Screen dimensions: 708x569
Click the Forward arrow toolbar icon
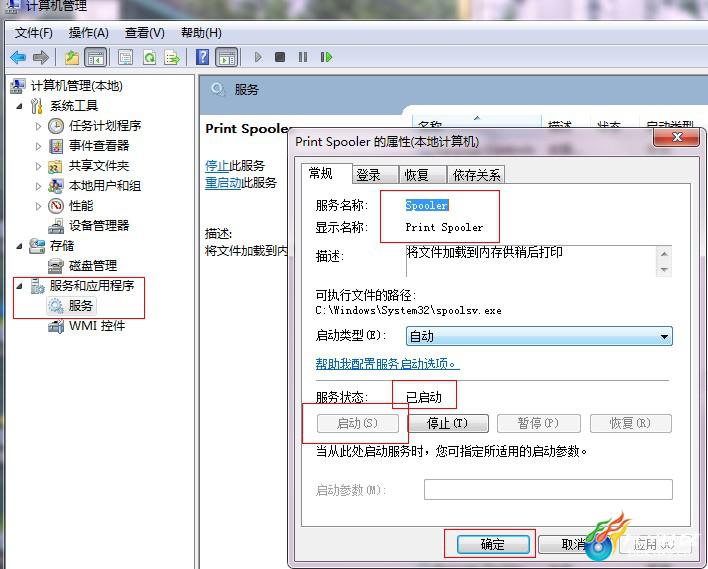click(x=41, y=57)
